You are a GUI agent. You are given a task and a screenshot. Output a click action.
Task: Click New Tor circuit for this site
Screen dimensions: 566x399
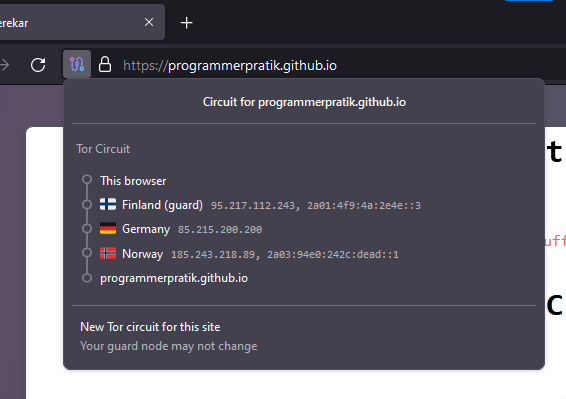[x=150, y=327]
